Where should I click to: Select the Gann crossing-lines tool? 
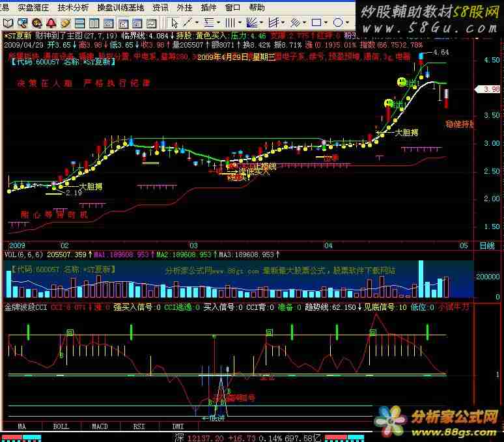click(273, 23)
